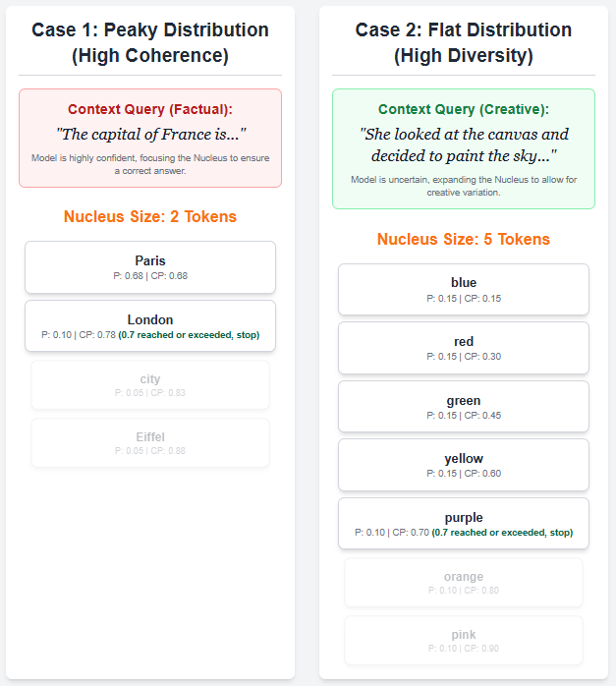Select the yellow token card
The image size is (616, 686).
464,465
